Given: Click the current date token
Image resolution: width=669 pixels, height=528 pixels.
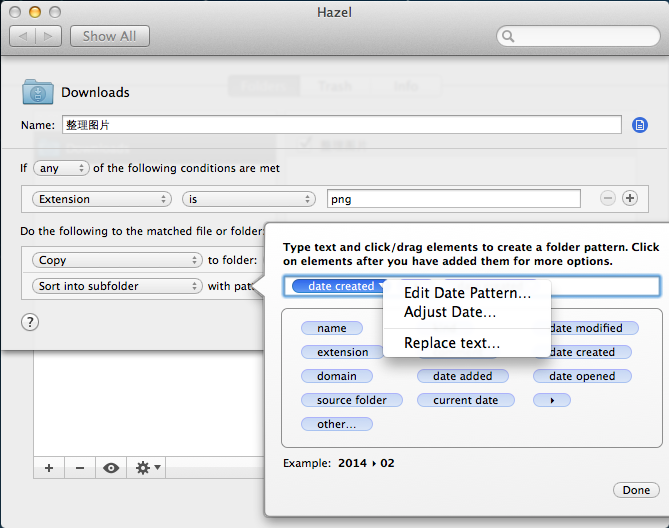Looking at the screenshot, I should pos(466,400).
